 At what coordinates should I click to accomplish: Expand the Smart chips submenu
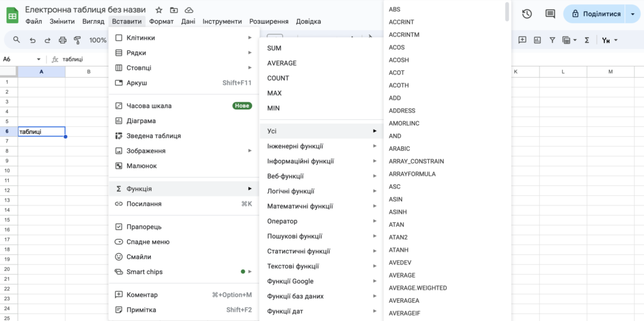coord(184,272)
